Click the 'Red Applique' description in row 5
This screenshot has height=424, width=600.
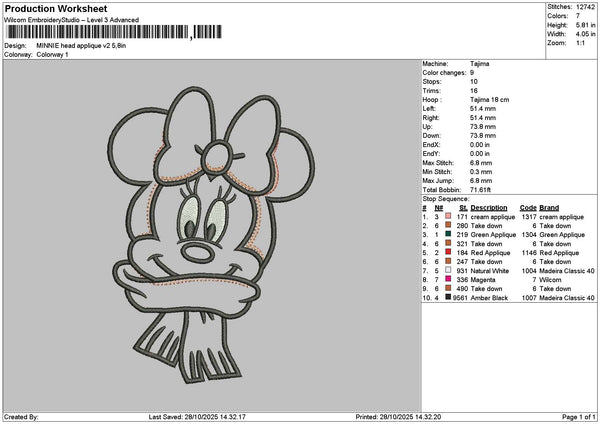pyautogui.click(x=490, y=253)
